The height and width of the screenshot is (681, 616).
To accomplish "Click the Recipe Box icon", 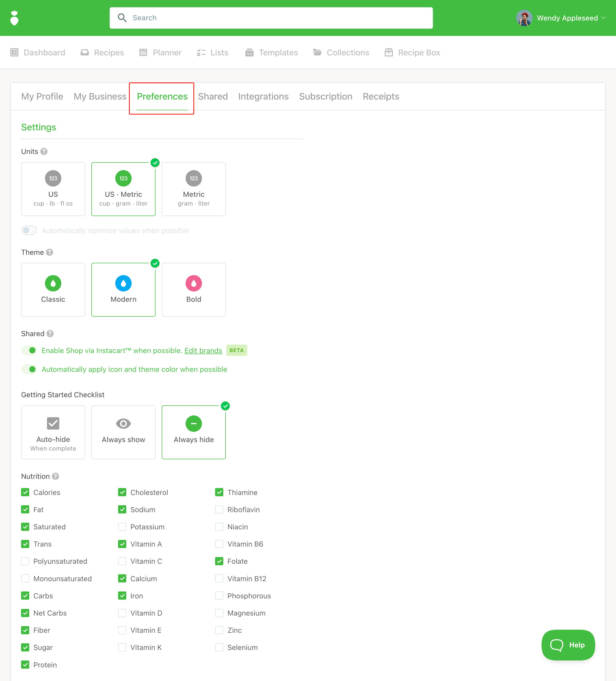I will point(389,52).
